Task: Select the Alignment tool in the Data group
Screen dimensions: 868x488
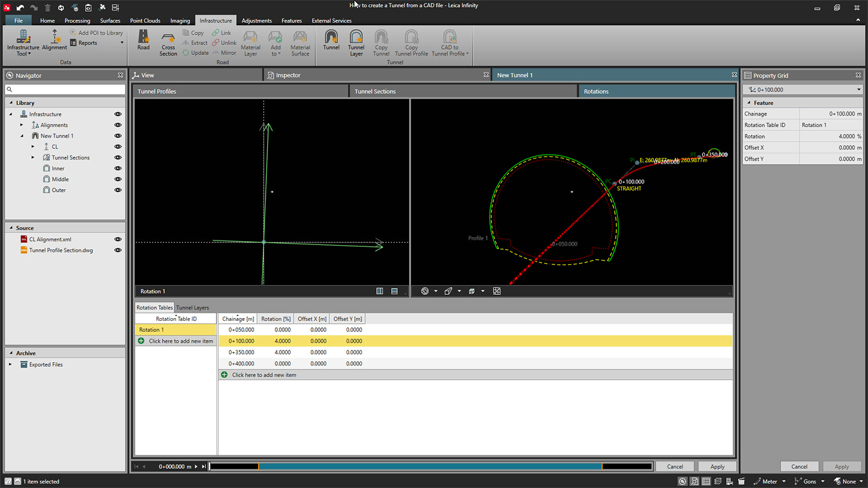Action: 54,42
